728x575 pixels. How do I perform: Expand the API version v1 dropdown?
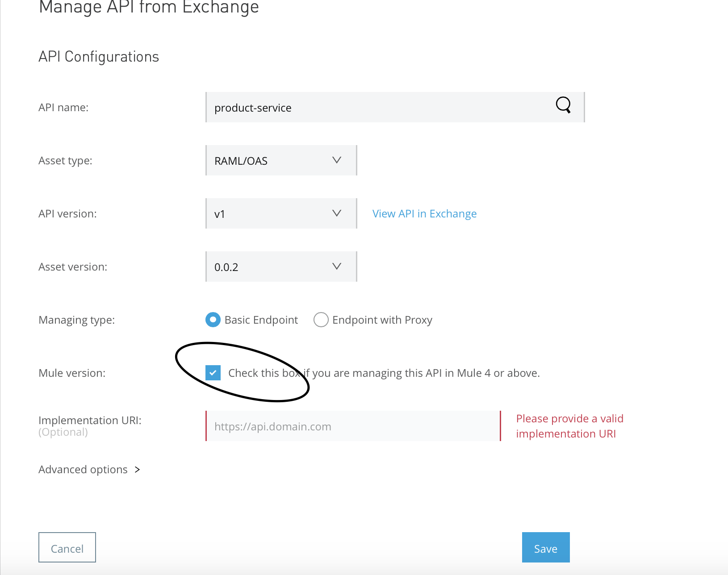click(337, 213)
